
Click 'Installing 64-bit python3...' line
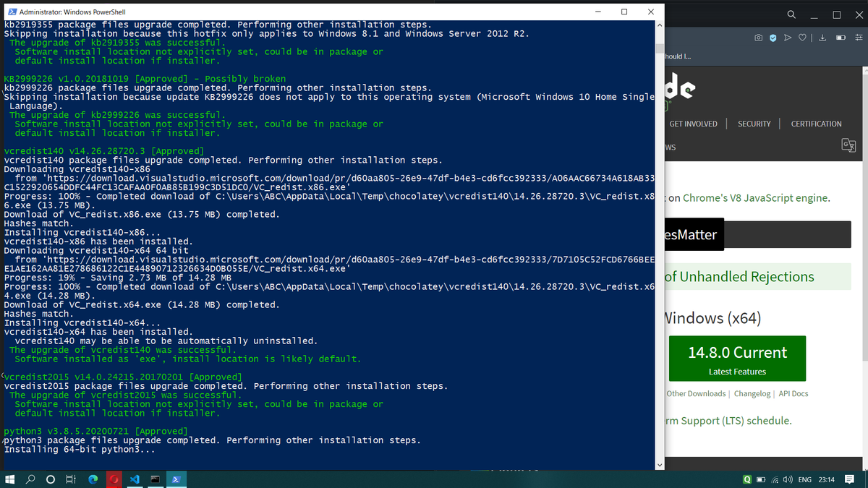click(80, 450)
